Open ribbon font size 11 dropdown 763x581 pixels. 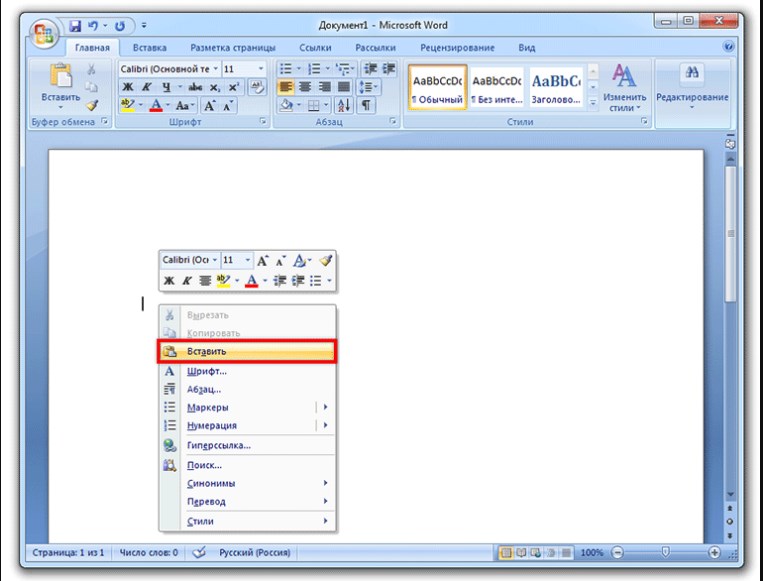[x=261, y=69]
